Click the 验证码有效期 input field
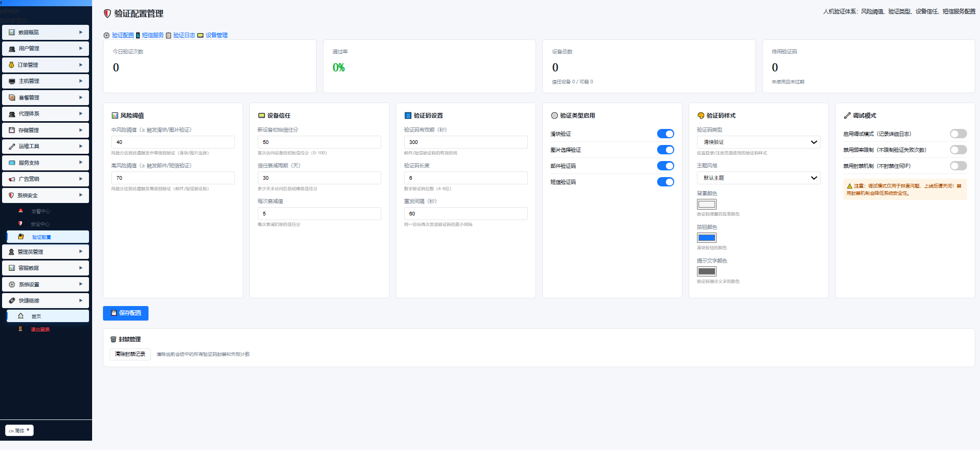This screenshot has height=450, width=980. tap(466, 142)
